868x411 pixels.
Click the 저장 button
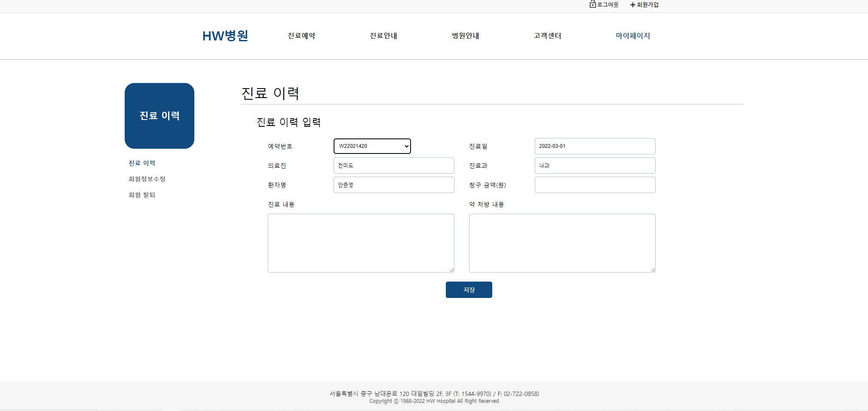click(x=469, y=289)
